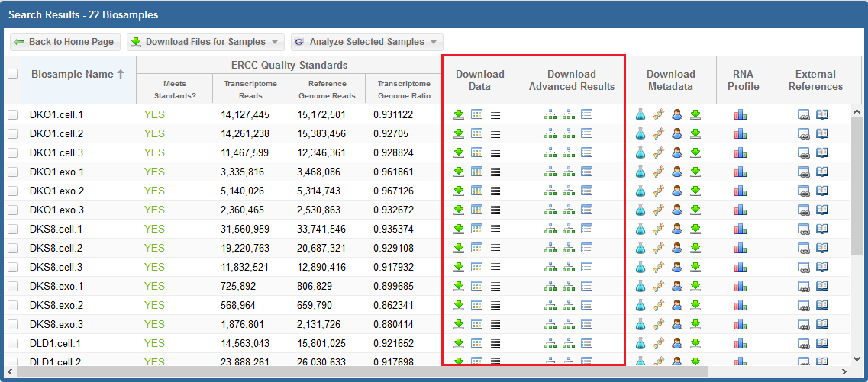
Task: Click first hierarchy tree icon for DKO1.cell.3
Action: pos(550,152)
